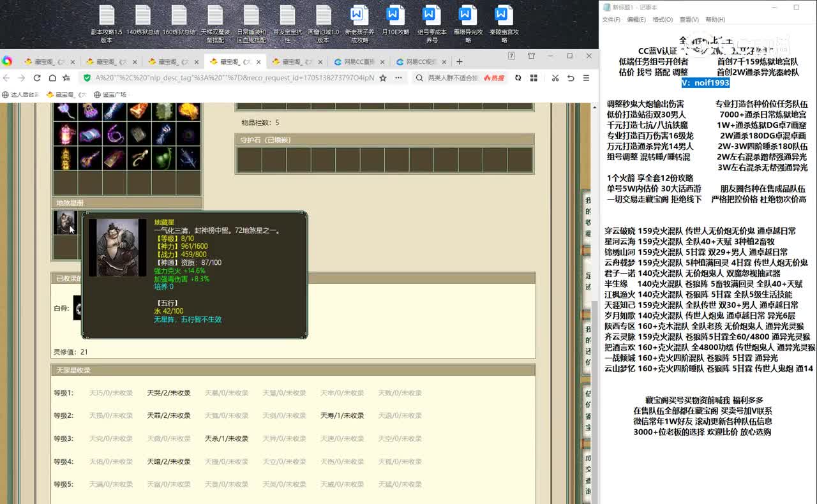Click the scissors screenshot tool icon
The width and height of the screenshot is (817, 504).
click(555, 78)
